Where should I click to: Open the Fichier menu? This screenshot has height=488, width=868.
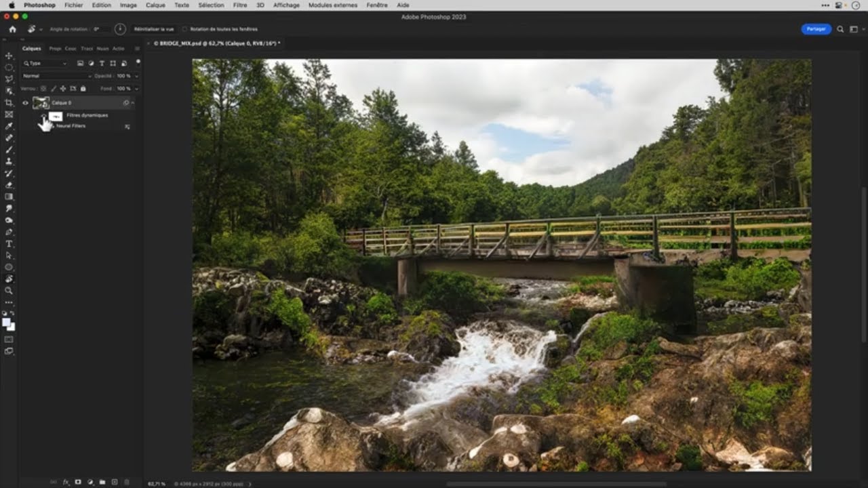73,5
